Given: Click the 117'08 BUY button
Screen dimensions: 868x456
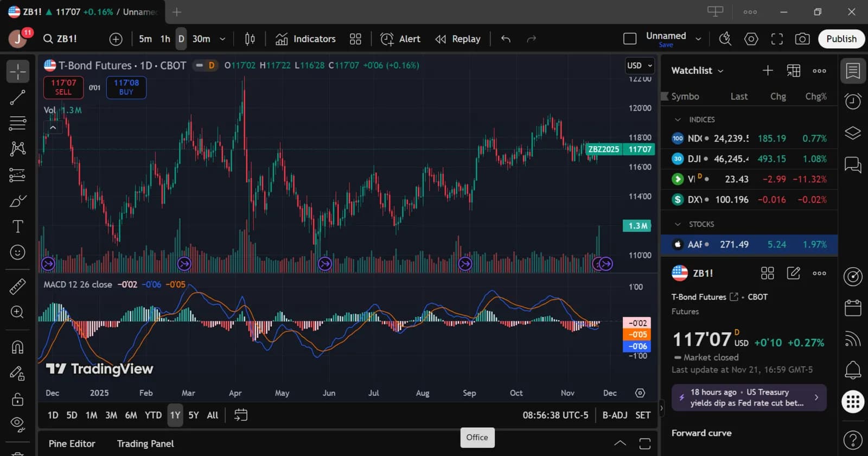Looking at the screenshot, I should point(126,87).
